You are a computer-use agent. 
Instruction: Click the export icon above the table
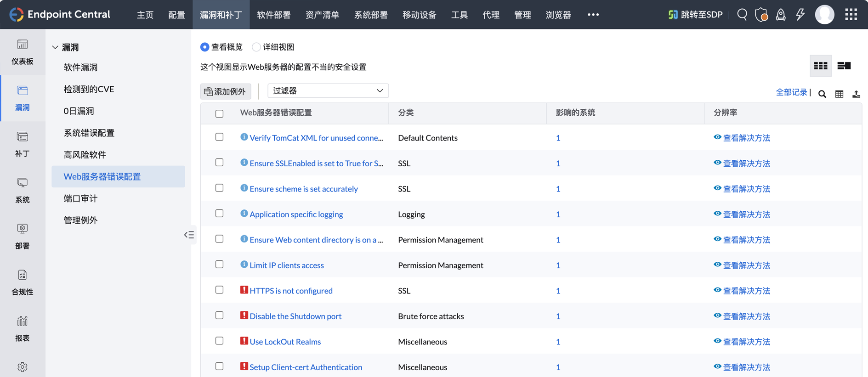(x=856, y=94)
